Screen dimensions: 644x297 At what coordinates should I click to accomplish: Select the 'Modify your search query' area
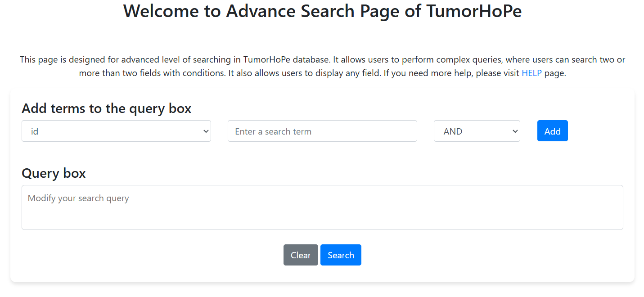pyautogui.click(x=322, y=207)
